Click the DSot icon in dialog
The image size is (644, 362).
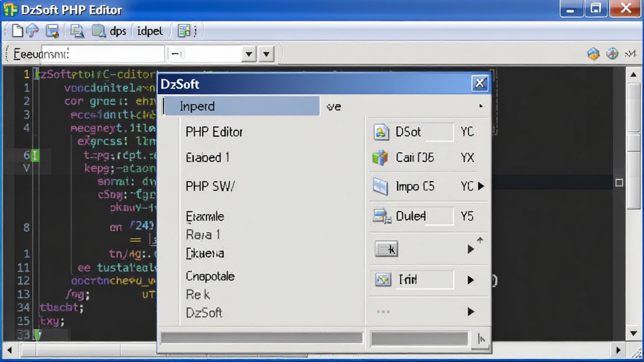pos(380,132)
